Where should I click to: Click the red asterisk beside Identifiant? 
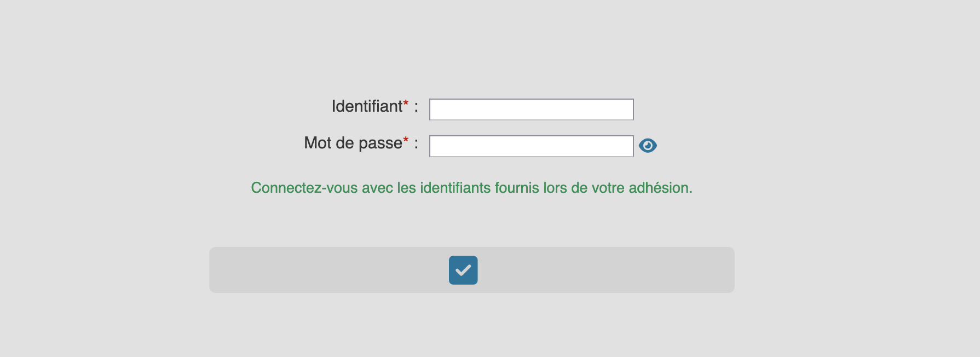(x=406, y=103)
